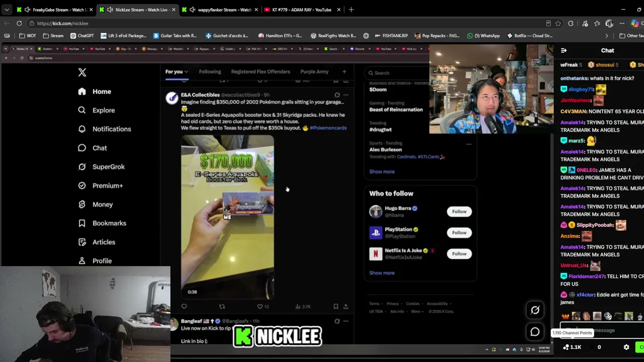Show more accounts to follow

click(382, 273)
